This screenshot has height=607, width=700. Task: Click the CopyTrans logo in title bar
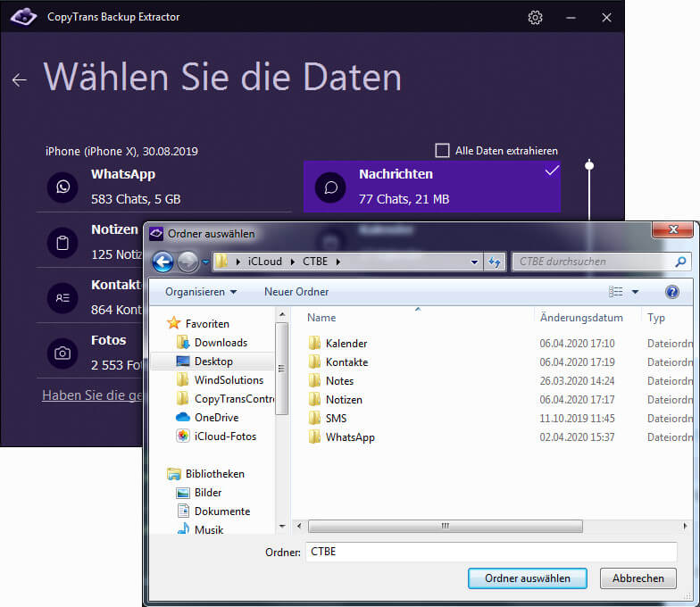point(23,17)
